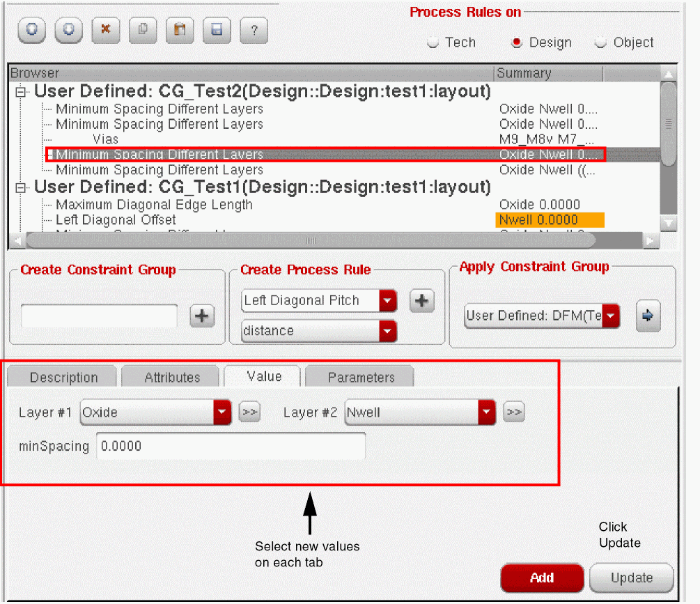Image resolution: width=700 pixels, height=604 pixels.
Task: Click the move up arrow toolbar icon
Action: click(31, 30)
